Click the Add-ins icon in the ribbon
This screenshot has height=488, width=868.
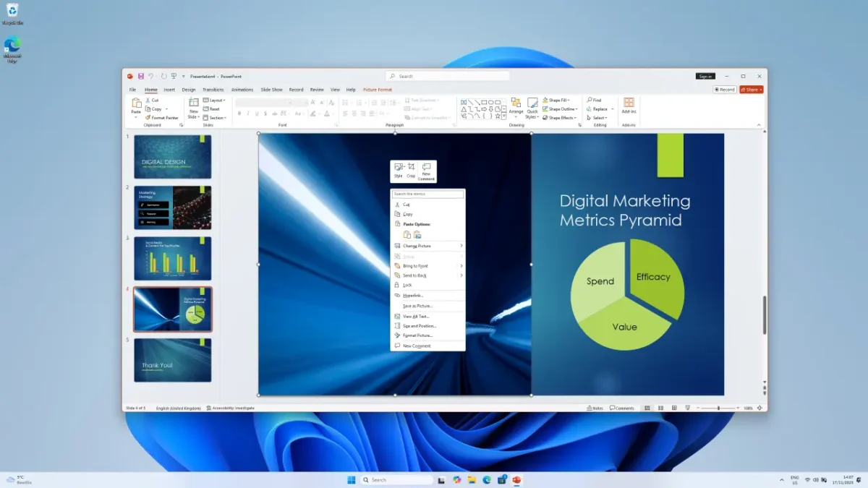(x=629, y=106)
